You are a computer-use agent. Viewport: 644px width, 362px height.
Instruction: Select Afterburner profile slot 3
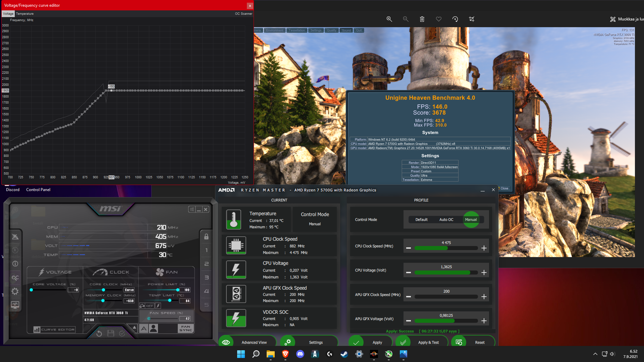pos(206,278)
